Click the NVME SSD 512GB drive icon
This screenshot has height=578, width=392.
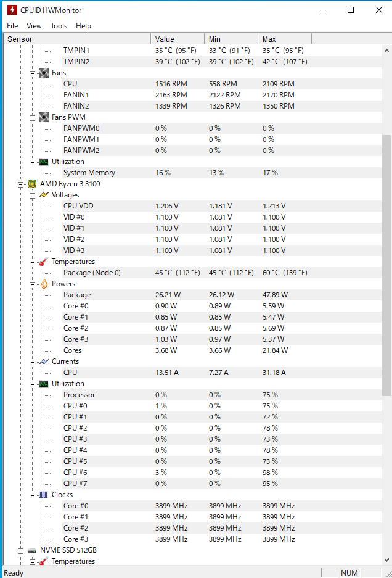click(x=32, y=550)
